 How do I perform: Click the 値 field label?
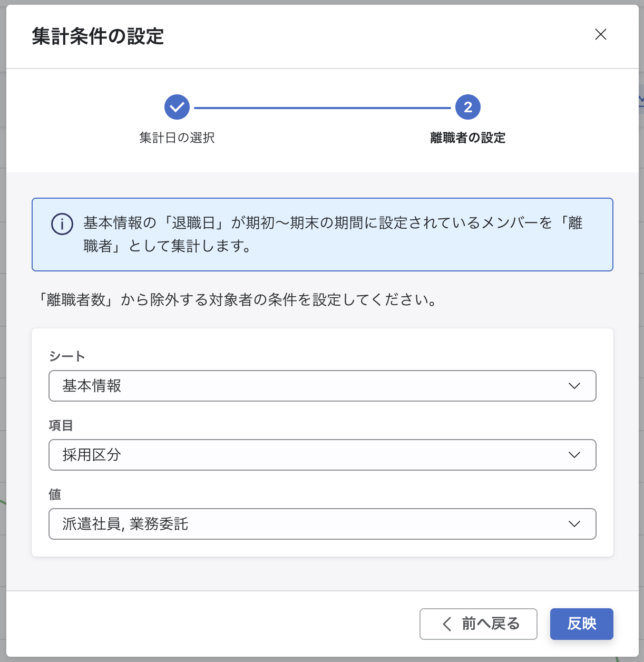click(55, 494)
